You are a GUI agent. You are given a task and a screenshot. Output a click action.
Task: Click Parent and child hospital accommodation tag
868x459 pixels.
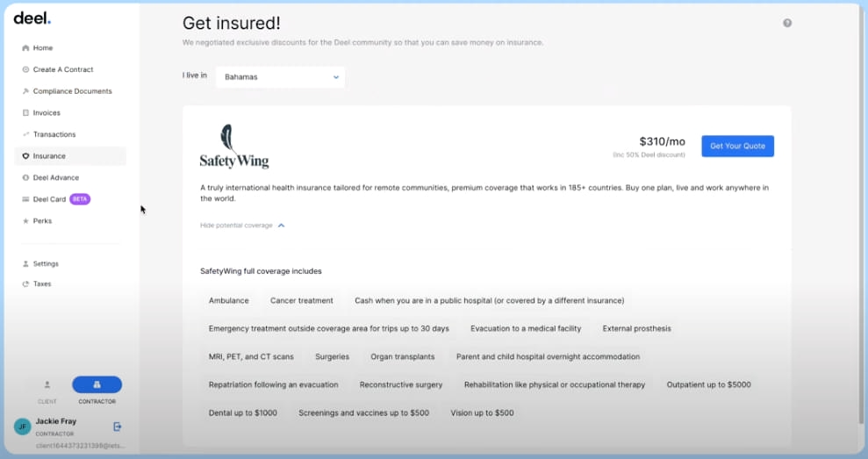pos(548,357)
